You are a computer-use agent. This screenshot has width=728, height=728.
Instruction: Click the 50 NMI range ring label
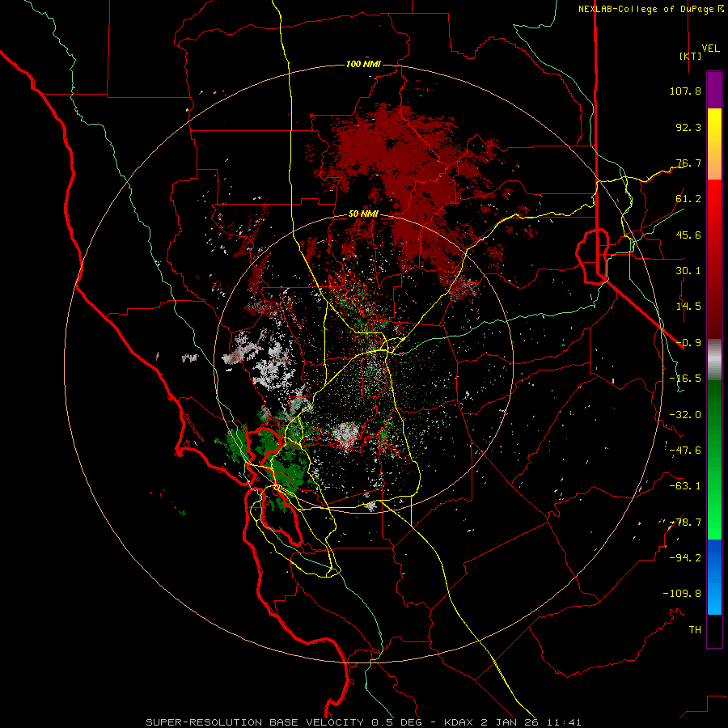(x=363, y=214)
